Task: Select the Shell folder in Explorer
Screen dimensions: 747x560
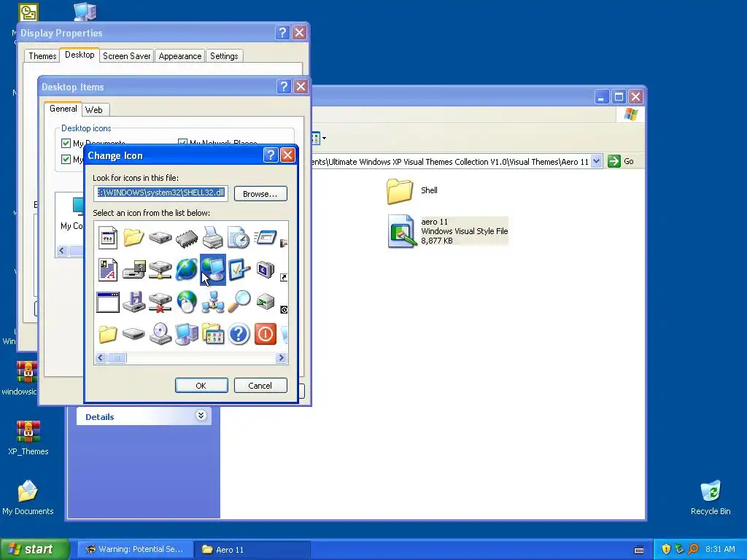Action: 413,190
